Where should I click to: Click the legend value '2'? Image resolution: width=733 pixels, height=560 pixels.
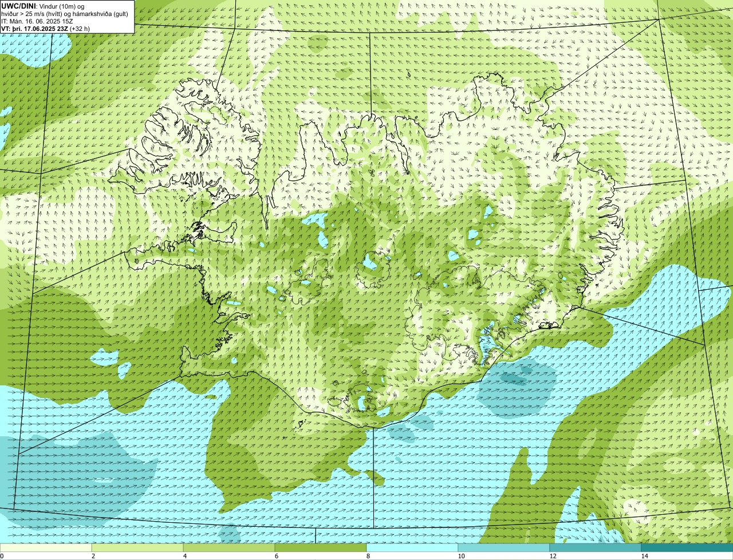click(93, 556)
